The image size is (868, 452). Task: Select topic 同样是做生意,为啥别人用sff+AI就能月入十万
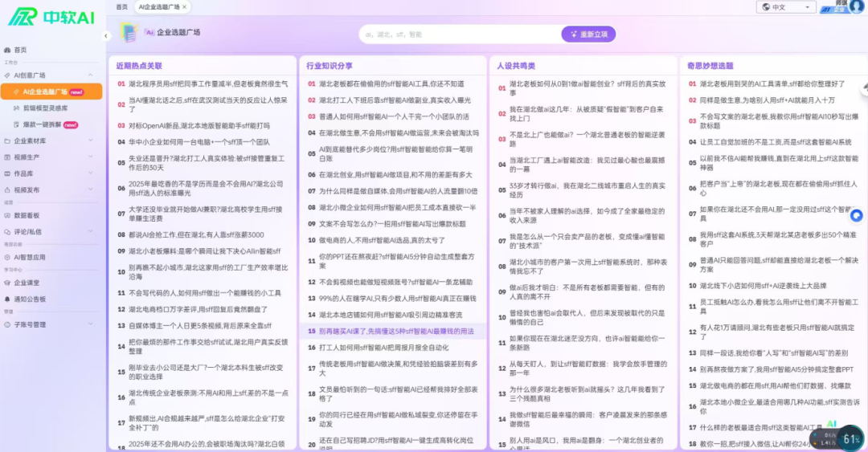tap(768, 100)
